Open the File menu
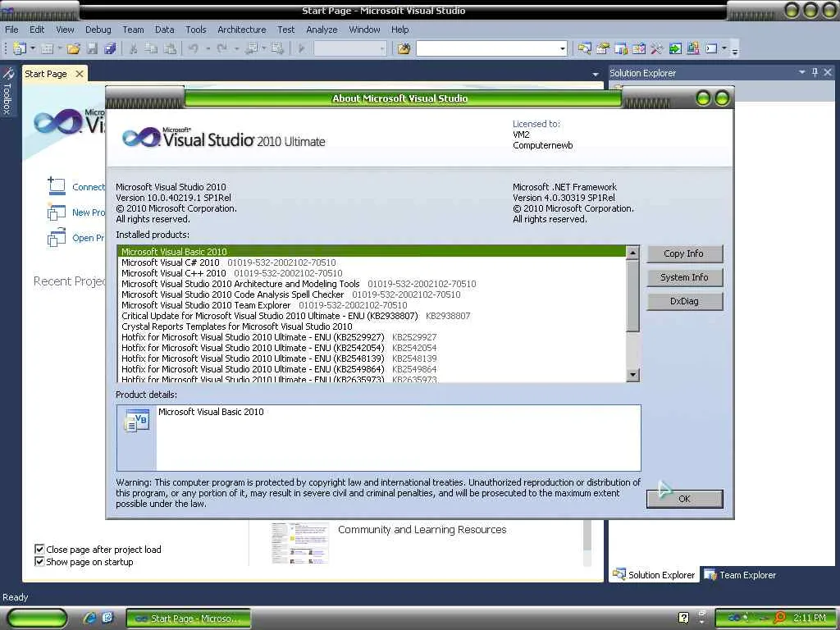Screen dimensions: 840x630 click(x=11, y=30)
